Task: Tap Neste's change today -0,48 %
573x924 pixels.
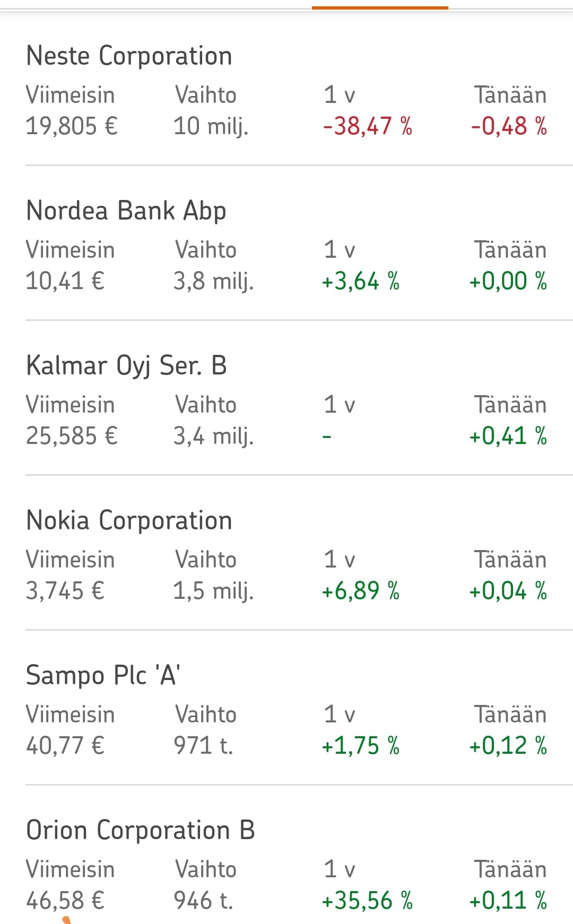Action: (x=508, y=126)
